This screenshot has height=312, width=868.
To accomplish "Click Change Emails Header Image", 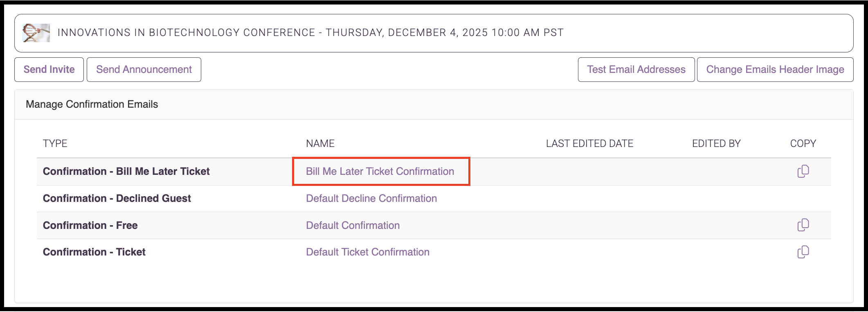I will (775, 70).
